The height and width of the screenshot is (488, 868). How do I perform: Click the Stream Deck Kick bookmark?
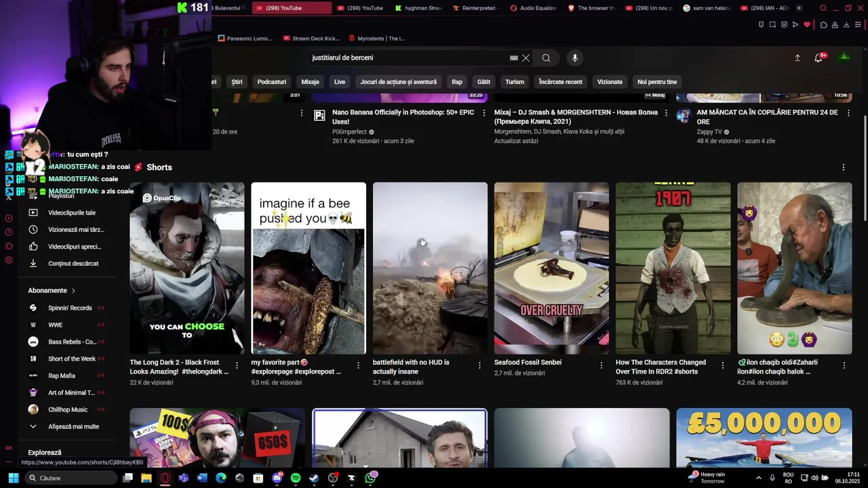point(311,39)
